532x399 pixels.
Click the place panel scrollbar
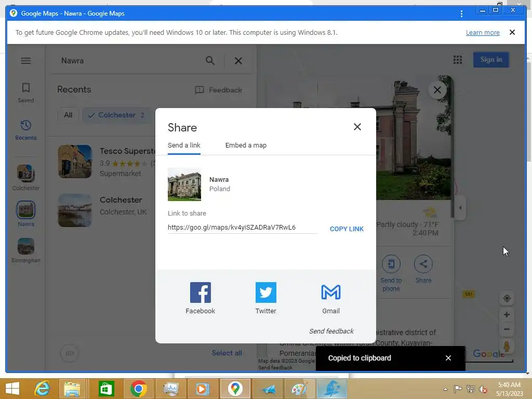[452, 146]
